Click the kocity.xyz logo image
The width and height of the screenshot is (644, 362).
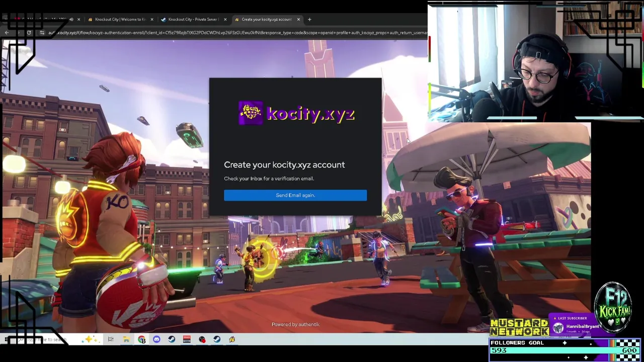[296, 114]
